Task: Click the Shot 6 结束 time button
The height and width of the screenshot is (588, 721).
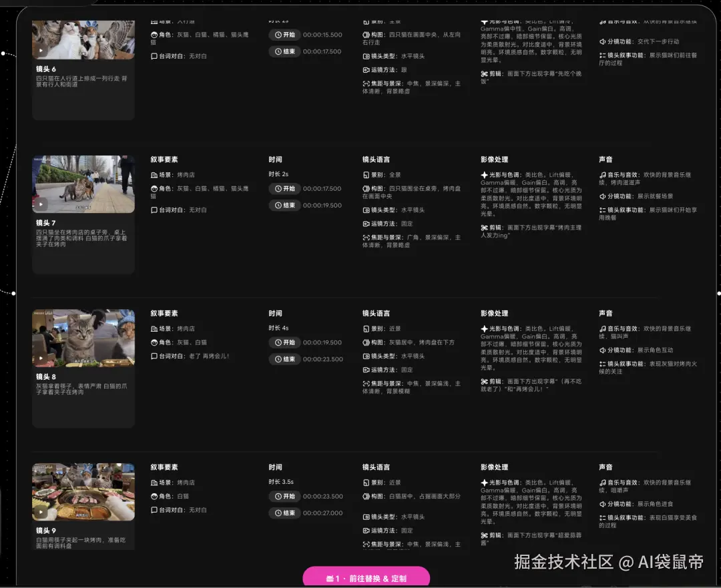Action: point(284,51)
